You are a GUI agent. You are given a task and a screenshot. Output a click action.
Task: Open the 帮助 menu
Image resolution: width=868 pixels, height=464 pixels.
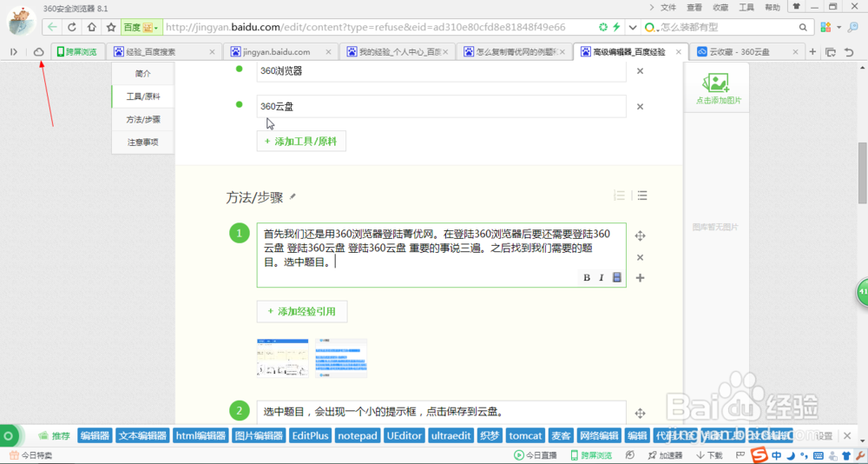click(x=773, y=7)
